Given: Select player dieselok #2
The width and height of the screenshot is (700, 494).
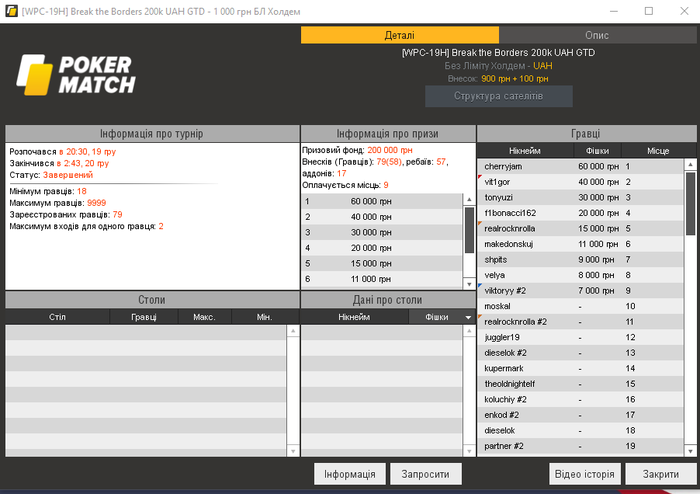Looking at the screenshot, I should pyautogui.click(x=580, y=353).
